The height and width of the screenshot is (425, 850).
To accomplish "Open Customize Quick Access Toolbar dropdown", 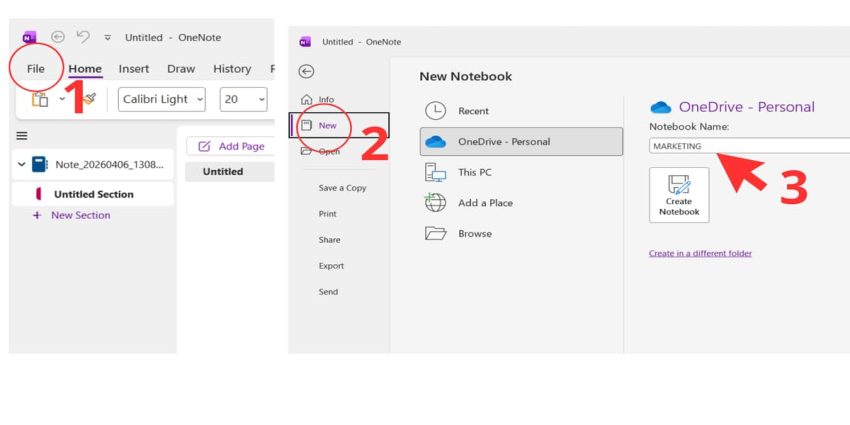I will point(108,37).
